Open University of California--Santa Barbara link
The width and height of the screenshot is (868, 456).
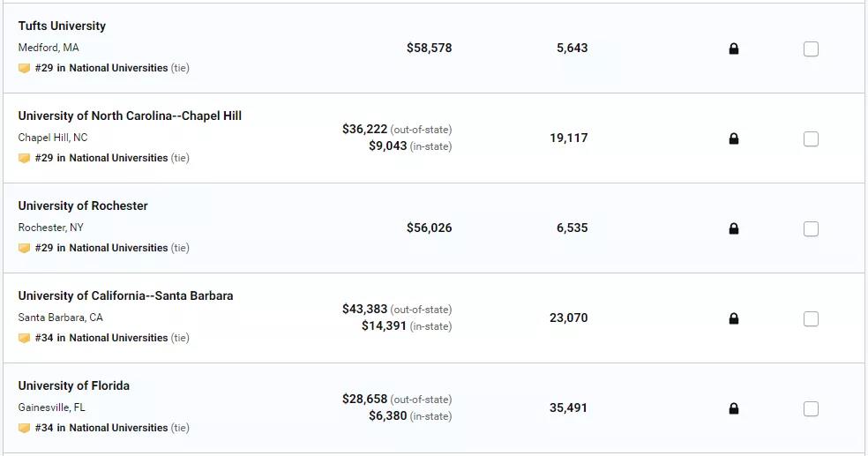click(x=125, y=295)
